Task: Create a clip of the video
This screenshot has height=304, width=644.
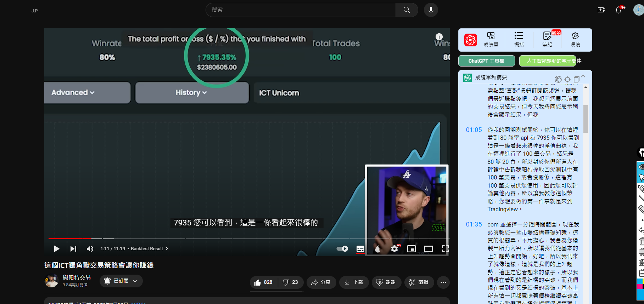Action: [x=419, y=282]
